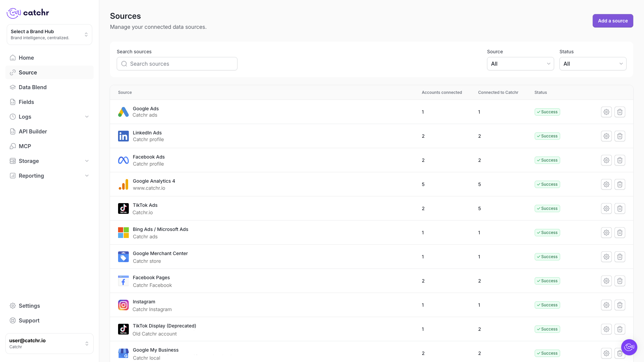Click the Facebook Pages source name
The height and width of the screenshot is (362, 644).
pos(151,278)
